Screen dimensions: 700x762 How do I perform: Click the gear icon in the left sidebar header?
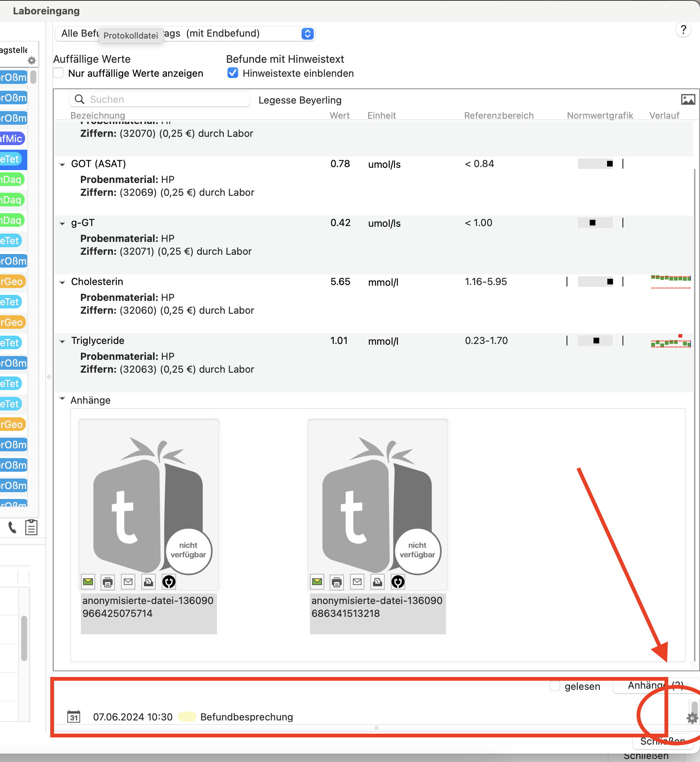pyautogui.click(x=32, y=60)
